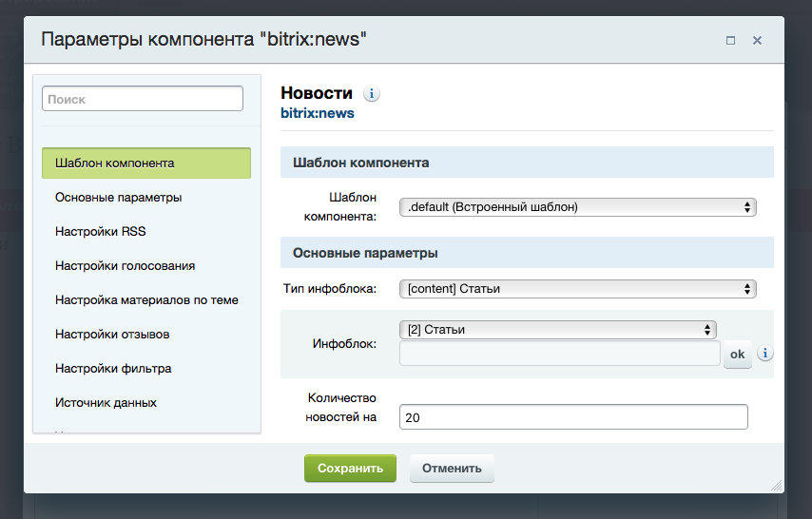Click the empty Инфоблок text field
Viewport: 812px width, 519px height.
pos(560,354)
